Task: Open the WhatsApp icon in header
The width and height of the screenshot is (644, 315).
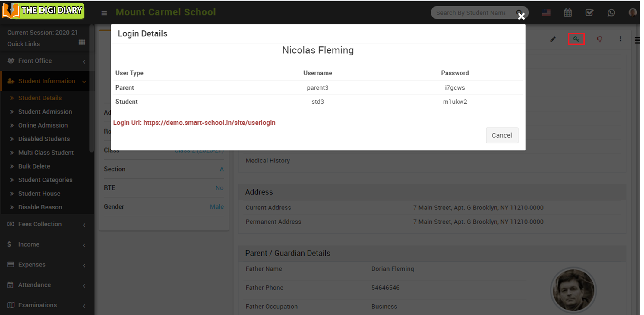Action: [611, 13]
